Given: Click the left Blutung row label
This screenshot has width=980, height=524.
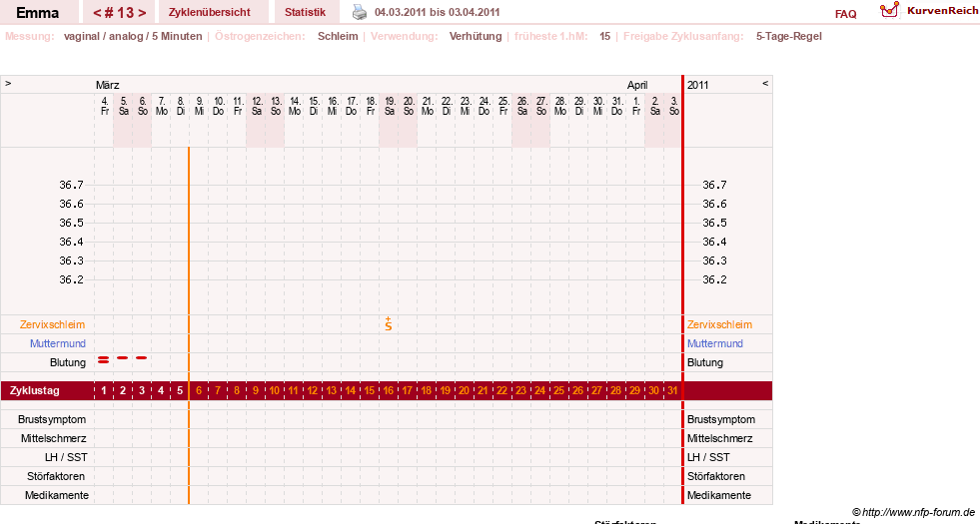Looking at the screenshot, I should (x=68, y=363).
